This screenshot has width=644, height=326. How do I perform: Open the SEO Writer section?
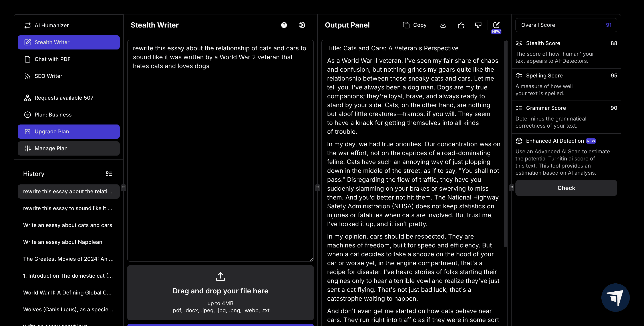click(48, 76)
